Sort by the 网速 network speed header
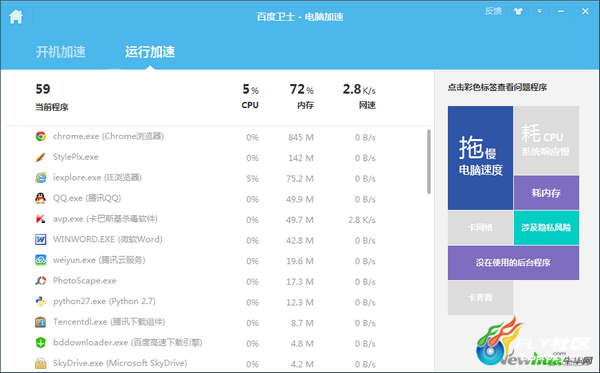 [367, 105]
